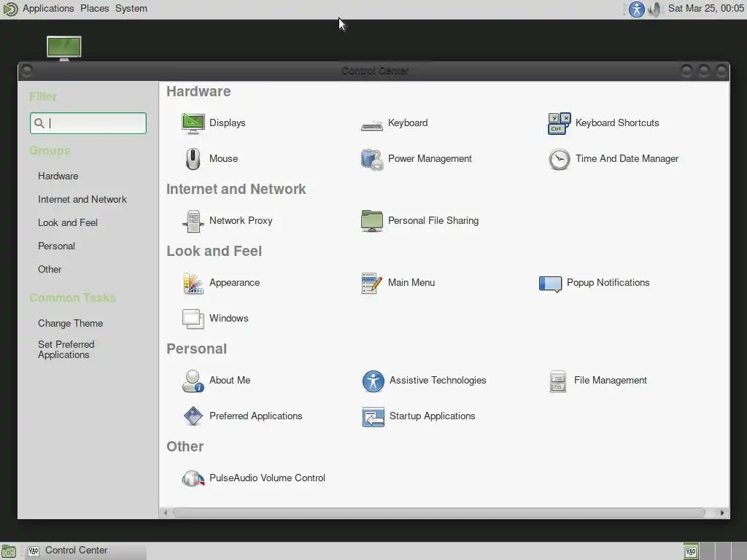The height and width of the screenshot is (560, 747).
Task: Jump to the Hardware group in sidebar
Action: [58, 176]
